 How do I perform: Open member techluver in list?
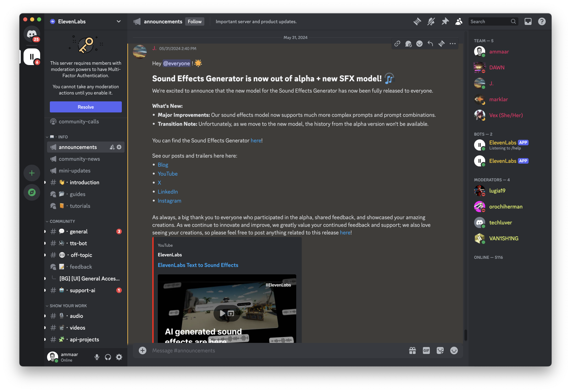(x=507, y=223)
